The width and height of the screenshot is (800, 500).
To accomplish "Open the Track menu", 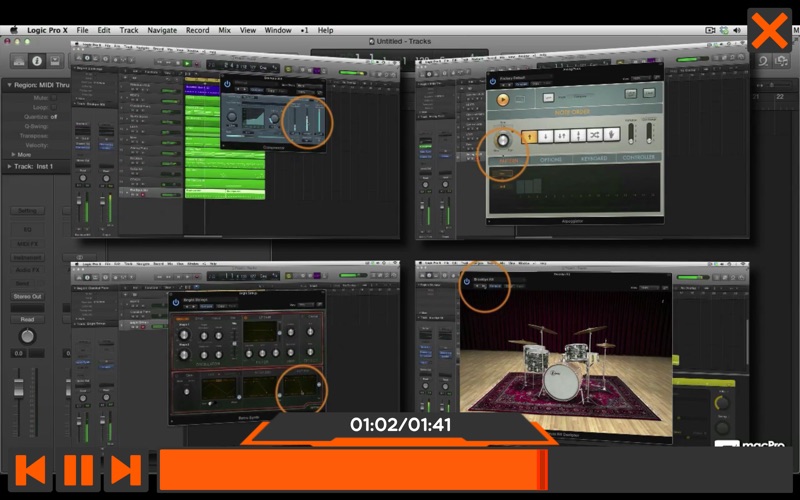I will point(129,30).
